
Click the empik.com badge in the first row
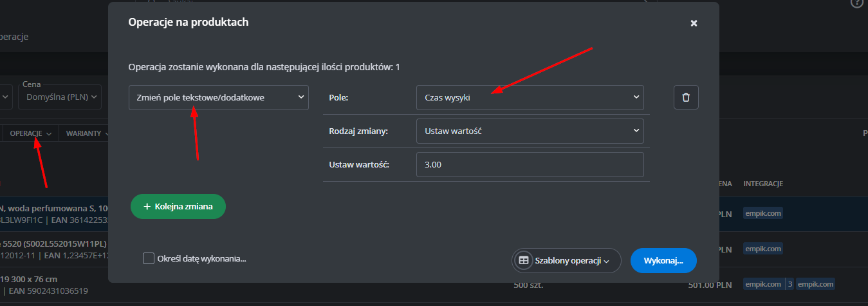click(763, 213)
